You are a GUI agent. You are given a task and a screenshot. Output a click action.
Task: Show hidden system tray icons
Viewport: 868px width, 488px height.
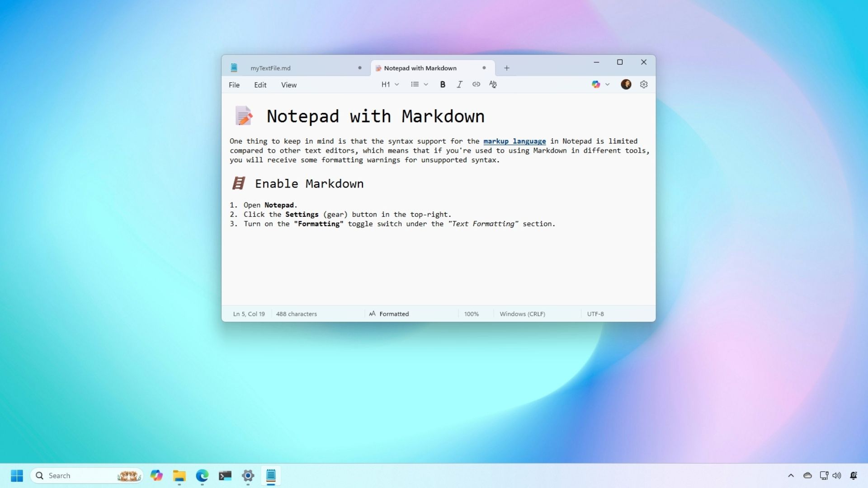(x=791, y=476)
